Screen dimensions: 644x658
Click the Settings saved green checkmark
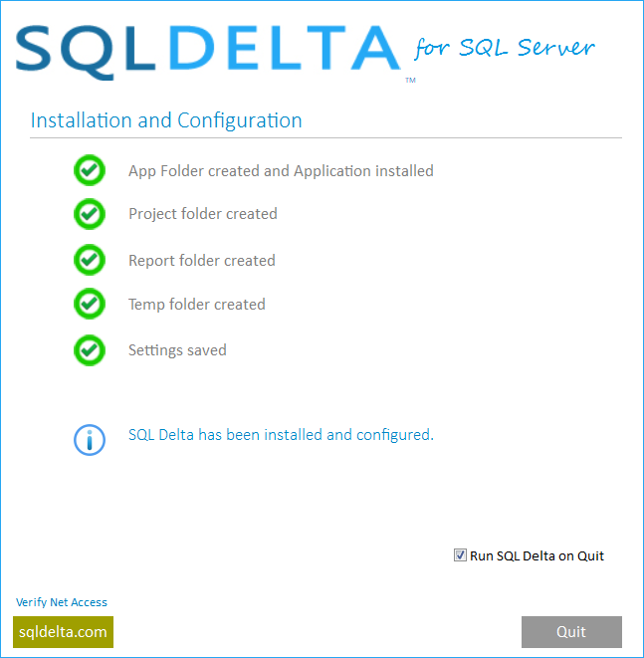[90, 349]
